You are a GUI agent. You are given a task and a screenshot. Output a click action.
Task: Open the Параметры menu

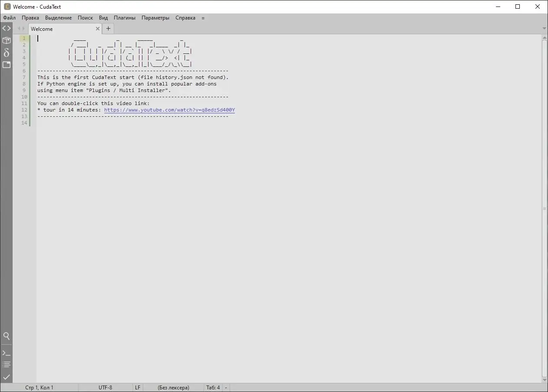(155, 18)
